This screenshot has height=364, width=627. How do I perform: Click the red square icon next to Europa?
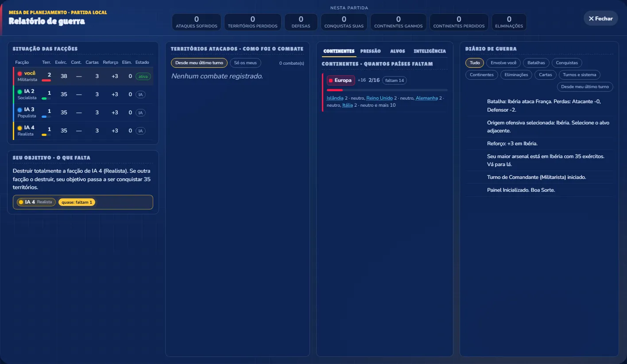click(x=331, y=81)
